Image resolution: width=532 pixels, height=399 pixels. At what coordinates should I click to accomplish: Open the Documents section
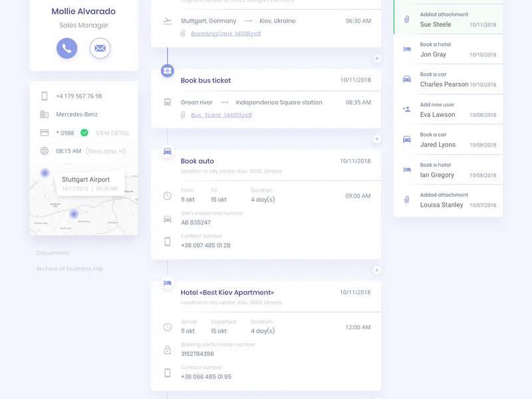53,253
